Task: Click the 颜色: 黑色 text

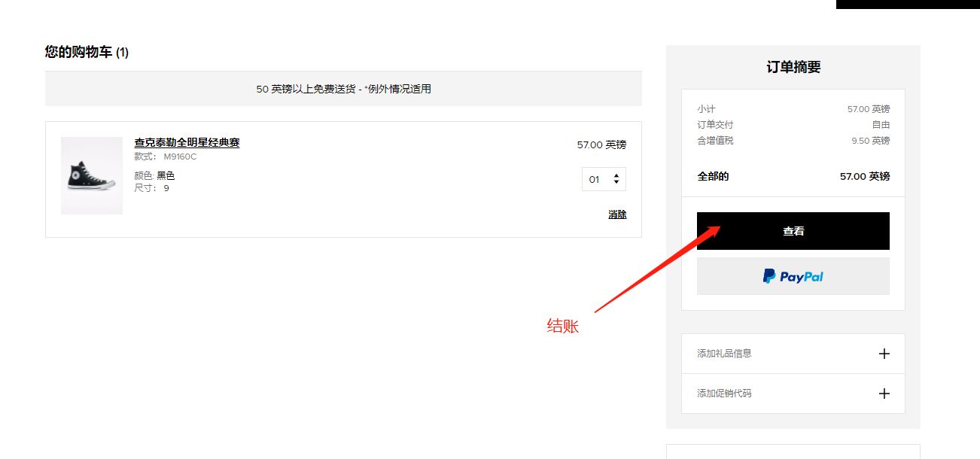Action: pos(154,175)
